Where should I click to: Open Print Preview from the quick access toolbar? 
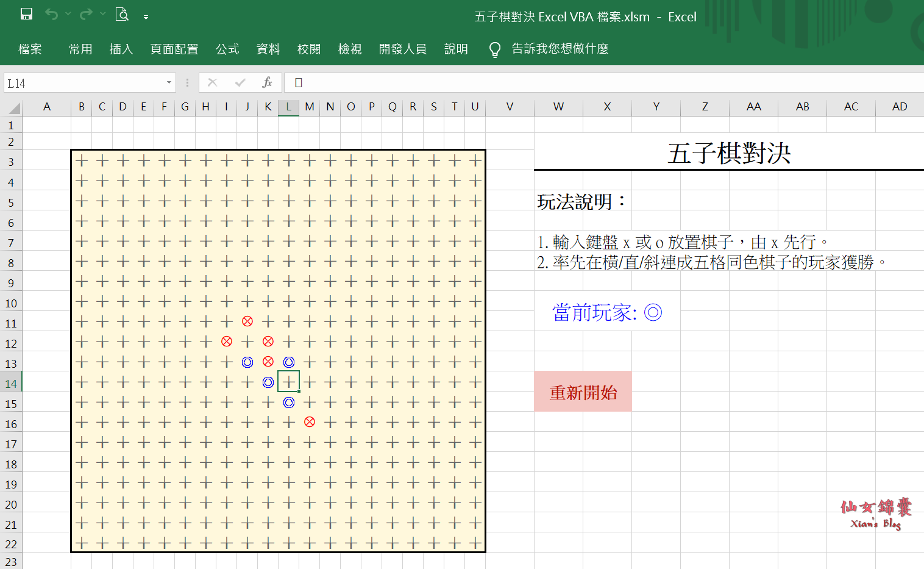point(122,14)
